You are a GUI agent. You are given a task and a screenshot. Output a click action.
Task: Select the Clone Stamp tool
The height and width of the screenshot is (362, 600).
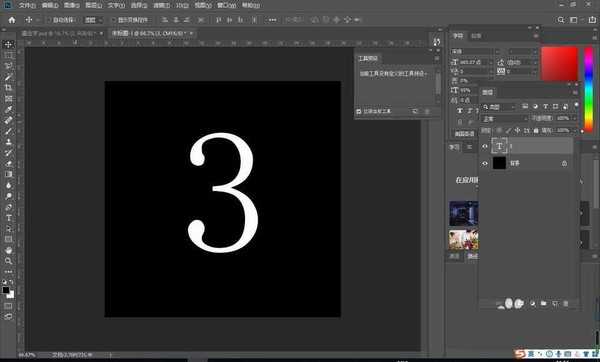(x=8, y=142)
